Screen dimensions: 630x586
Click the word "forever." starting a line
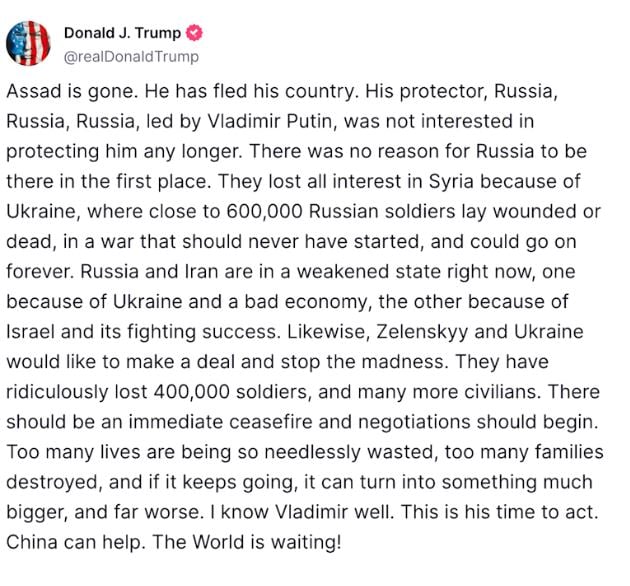(x=40, y=272)
